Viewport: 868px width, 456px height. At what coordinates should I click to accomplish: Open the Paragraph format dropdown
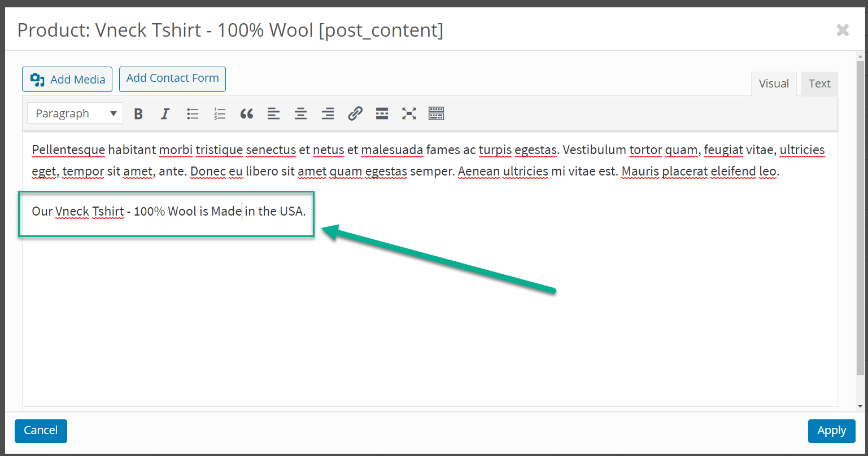pyautogui.click(x=75, y=113)
